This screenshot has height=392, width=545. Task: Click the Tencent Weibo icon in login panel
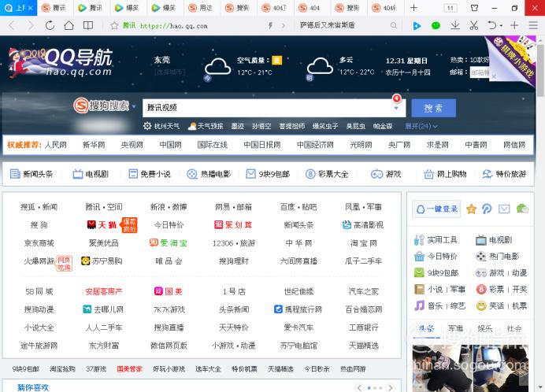pyautogui.click(x=488, y=209)
